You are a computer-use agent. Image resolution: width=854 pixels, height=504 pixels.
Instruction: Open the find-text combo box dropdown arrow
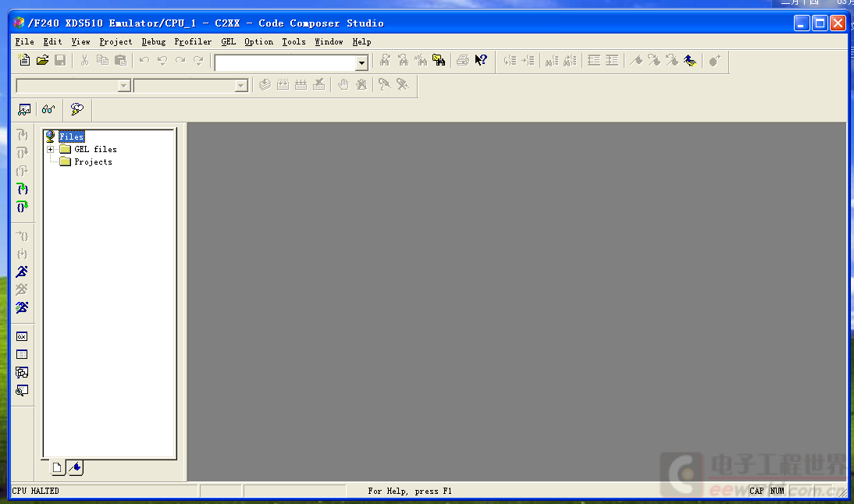click(361, 63)
